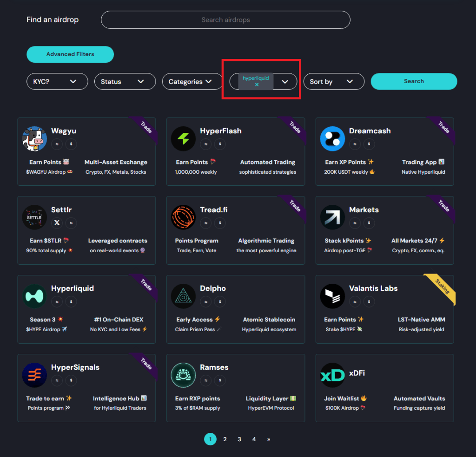Click the dollar icon on Valantis Labs card

click(x=369, y=302)
